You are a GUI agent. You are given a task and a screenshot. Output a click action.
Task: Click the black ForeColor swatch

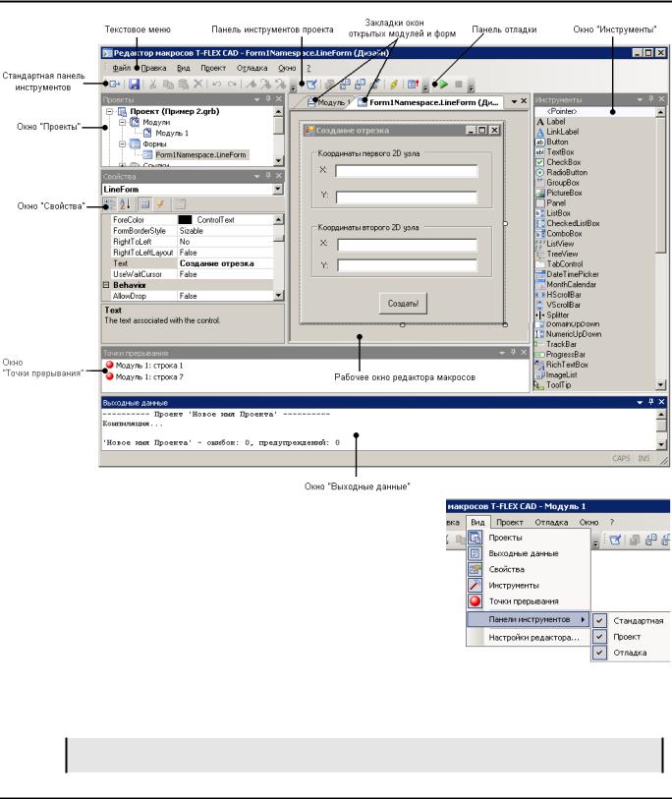[185, 219]
